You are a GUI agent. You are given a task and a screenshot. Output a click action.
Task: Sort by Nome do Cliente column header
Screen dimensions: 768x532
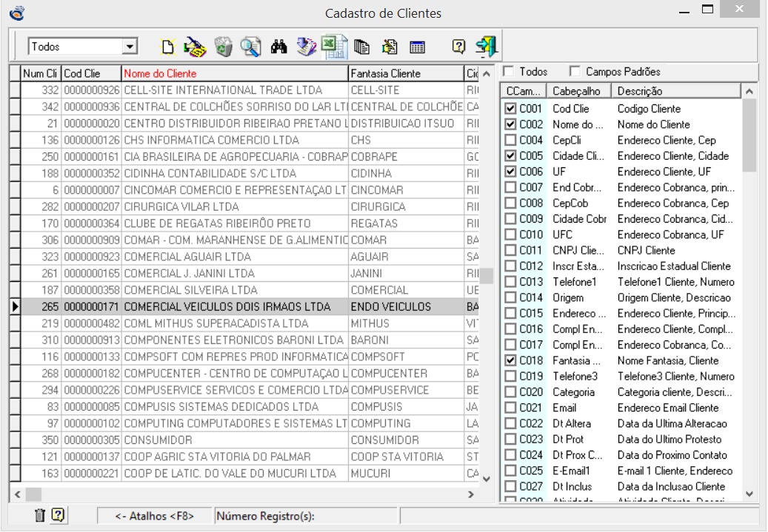pyautogui.click(x=235, y=73)
